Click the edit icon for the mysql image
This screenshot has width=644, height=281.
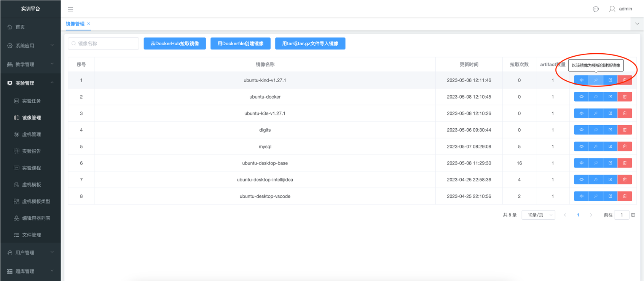pyautogui.click(x=610, y=147)
